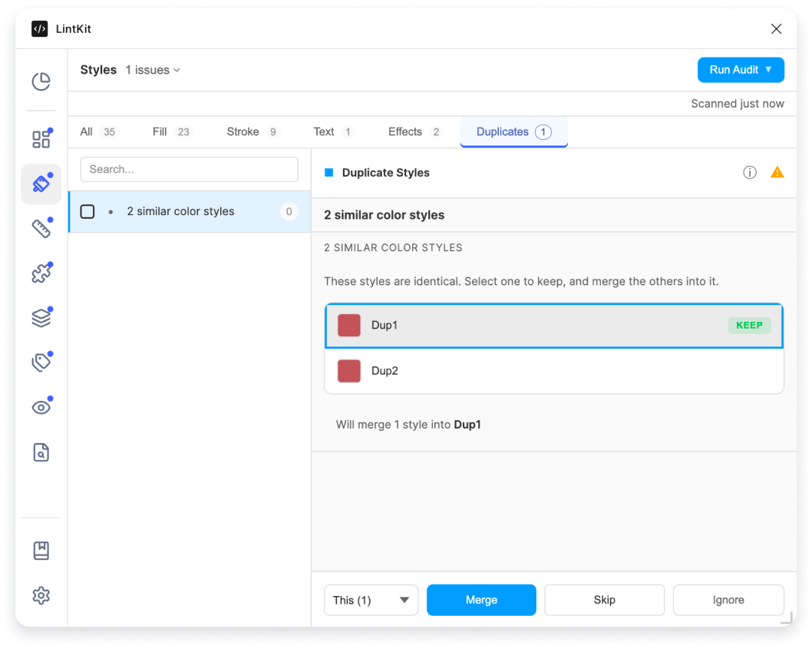Open the document search panel
812x649 pixels.
click(x=41, y=452)
